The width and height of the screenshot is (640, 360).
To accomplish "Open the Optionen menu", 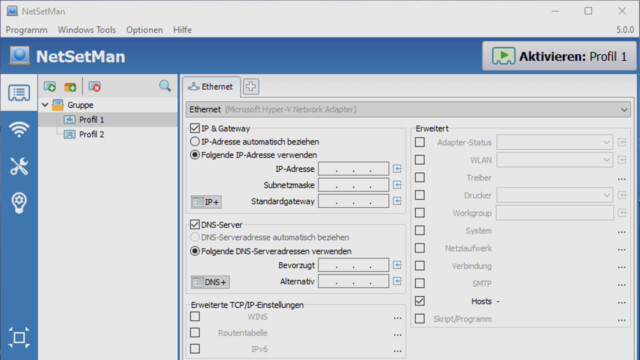I will point(144,30).
